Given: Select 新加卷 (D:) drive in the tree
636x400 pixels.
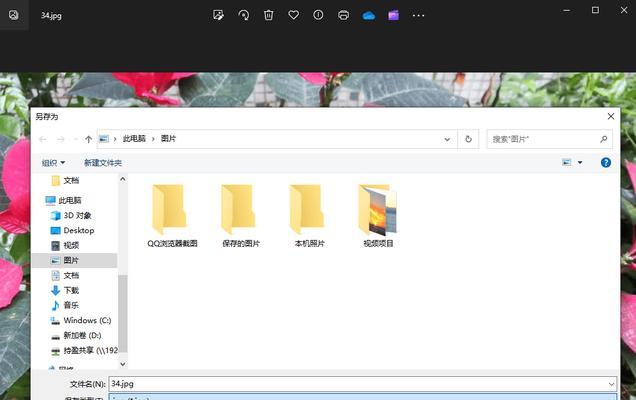Looking at the screenshot, I should point(75,335).
